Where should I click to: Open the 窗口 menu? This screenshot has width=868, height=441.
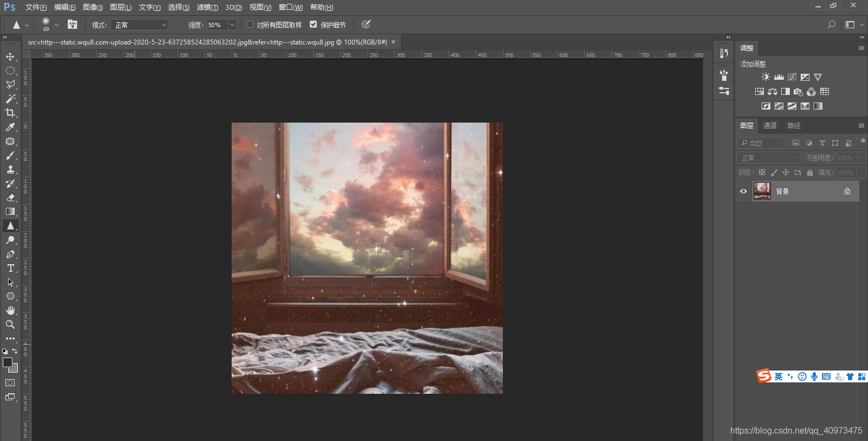click(291, 7)
